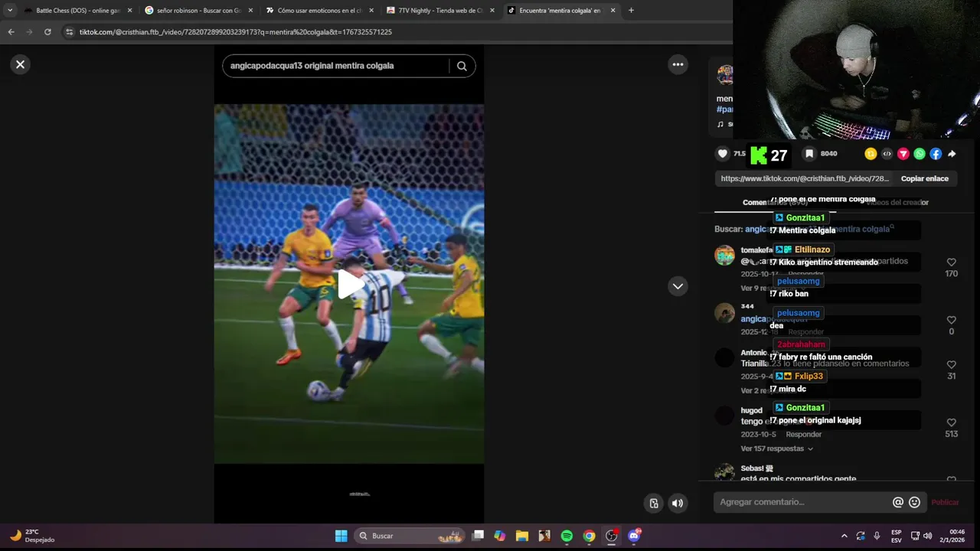
Task: Like Antonio's comment with 31 likes
Action: 951,364
